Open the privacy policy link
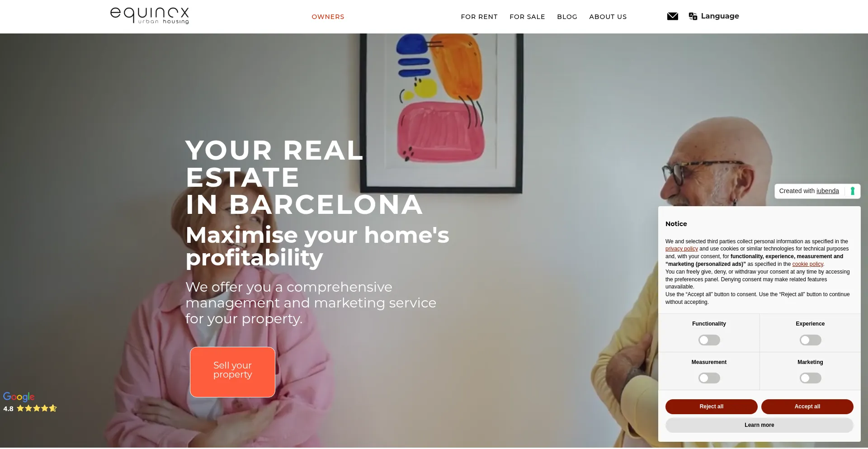The image size is (868, 449). pos(681,249)
